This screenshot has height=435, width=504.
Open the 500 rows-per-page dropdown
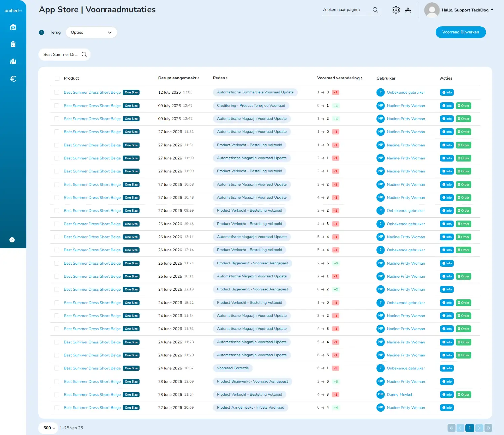tap(49, 428)
